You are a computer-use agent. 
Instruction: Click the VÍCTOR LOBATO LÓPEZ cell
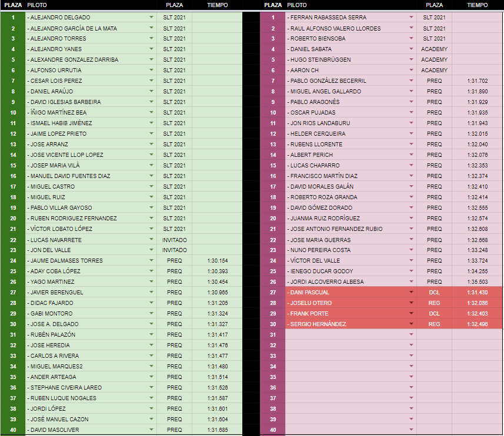coord(91,229)
